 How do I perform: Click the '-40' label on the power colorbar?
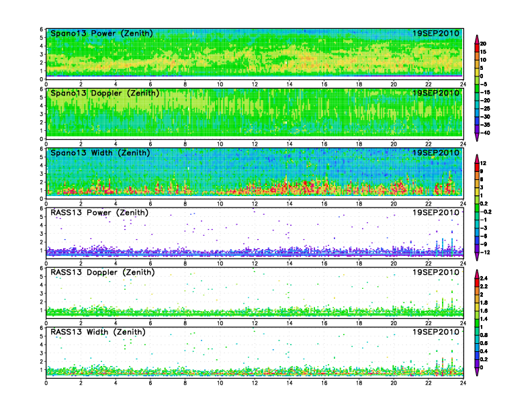pos(485,133)
